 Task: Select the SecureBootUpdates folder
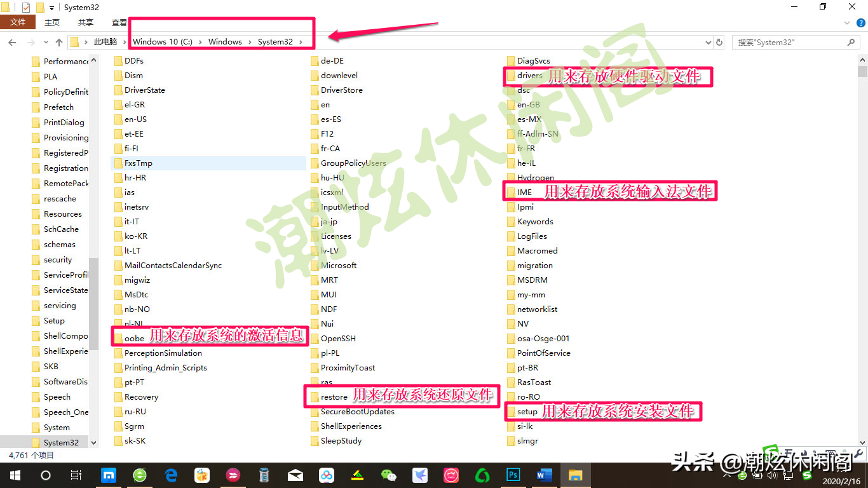tap(358, 412)
